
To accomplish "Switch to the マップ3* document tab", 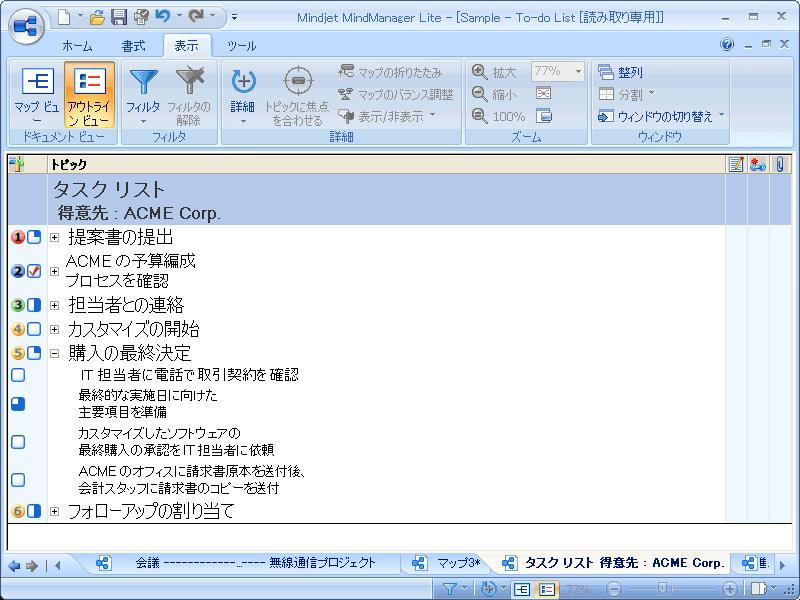I will (446, 563).
